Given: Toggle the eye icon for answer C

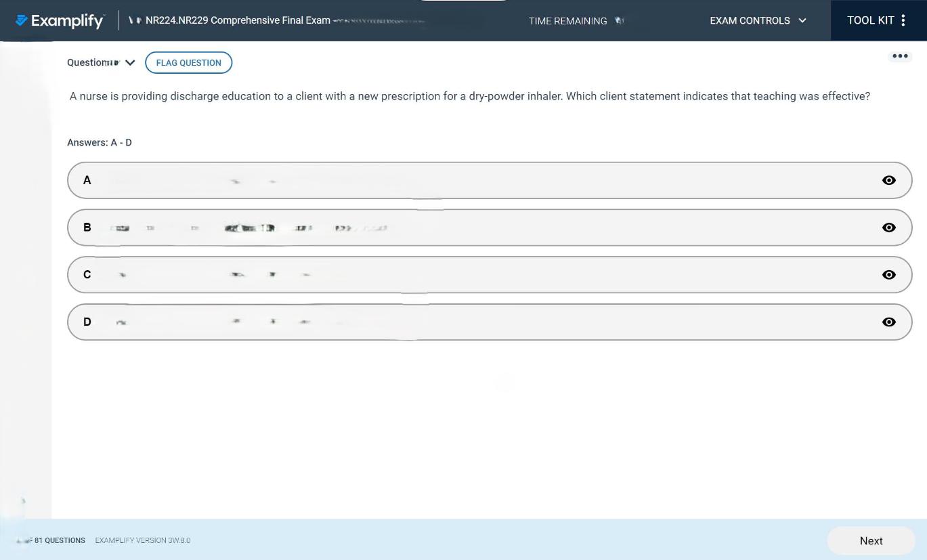Looking at the screenshot, I should click(889, 275).
